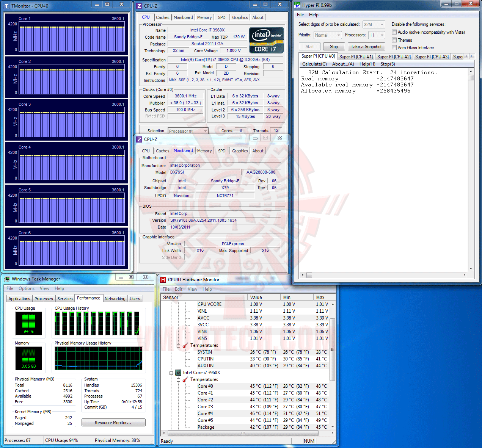Click About...(A) in Super PI
Viewport: 482px width, 448px height.
point(343,64)
